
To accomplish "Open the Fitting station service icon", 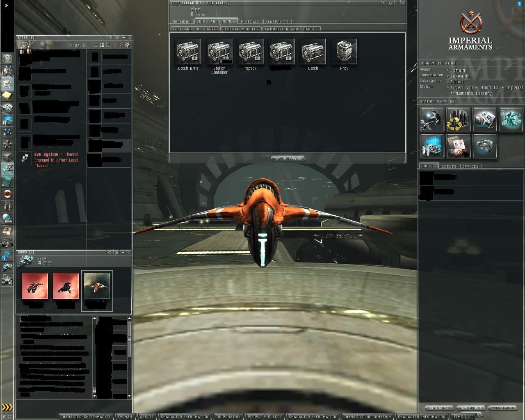I will click(x=511, y=119).
